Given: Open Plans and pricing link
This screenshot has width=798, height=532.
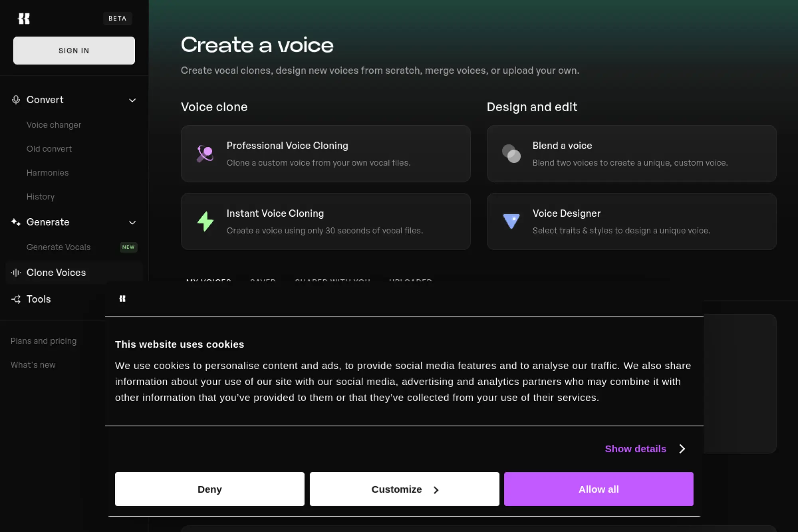Looking at the screenshot, I should pos(43,341).
